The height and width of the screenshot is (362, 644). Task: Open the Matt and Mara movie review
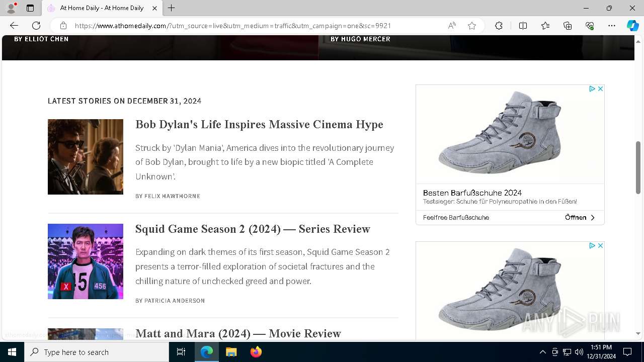(x=238, y=333)
